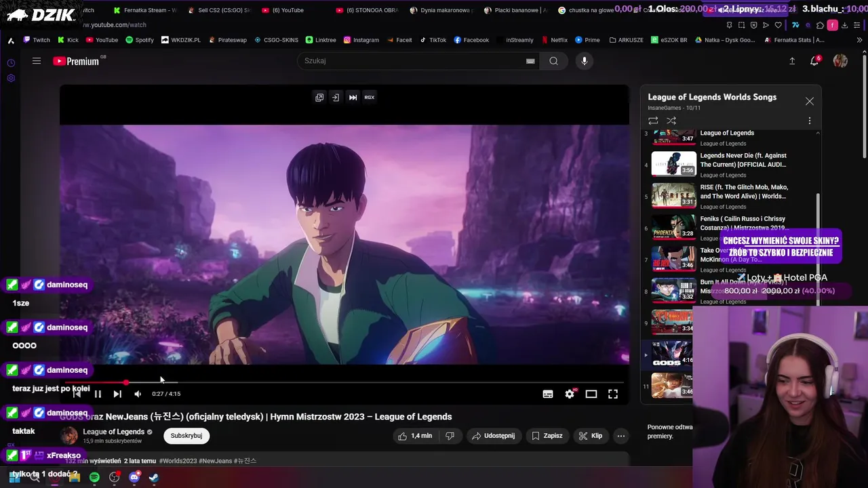Image resolution: width=868 pixels, height=488 pixels.
Task: Switch to the Placki bananowe tab
Action: [515, 10]
